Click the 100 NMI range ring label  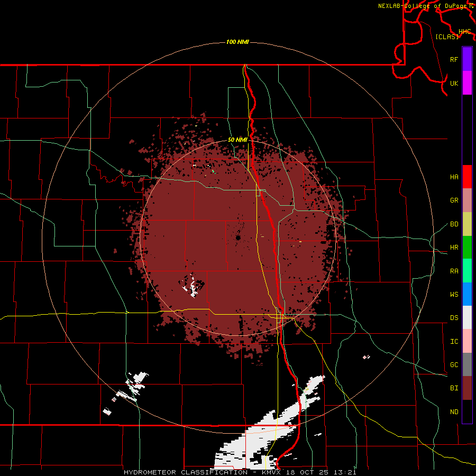click(x=237, y=42)
